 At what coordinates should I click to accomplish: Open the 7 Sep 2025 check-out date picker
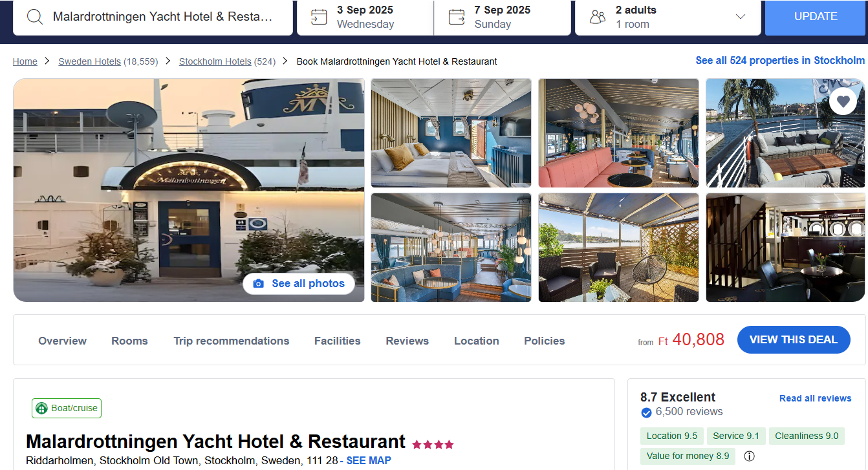pos(503,17)
